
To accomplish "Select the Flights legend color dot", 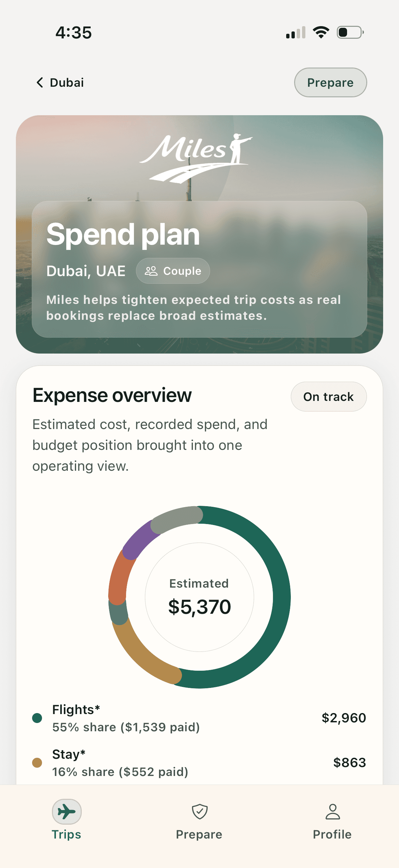I will click(37, 718).
